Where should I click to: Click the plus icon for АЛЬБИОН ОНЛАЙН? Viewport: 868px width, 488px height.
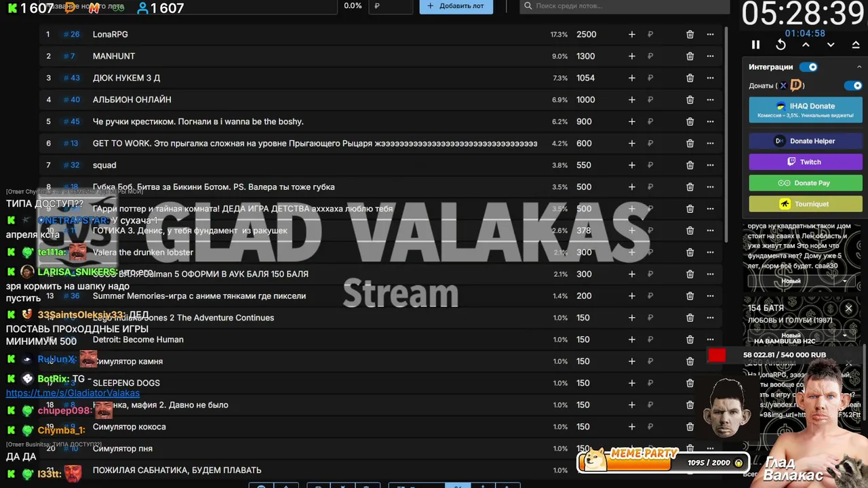click(x=631, y=100)
